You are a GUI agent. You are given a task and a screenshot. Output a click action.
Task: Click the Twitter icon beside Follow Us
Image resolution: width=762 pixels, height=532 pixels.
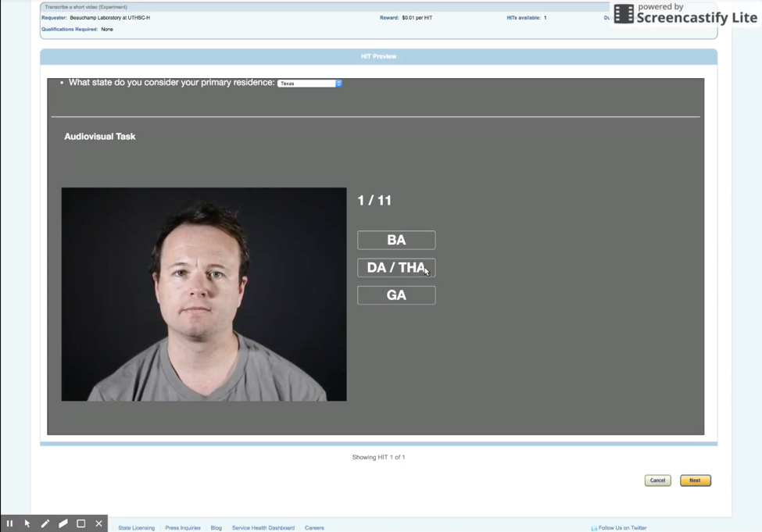point(594,528)
